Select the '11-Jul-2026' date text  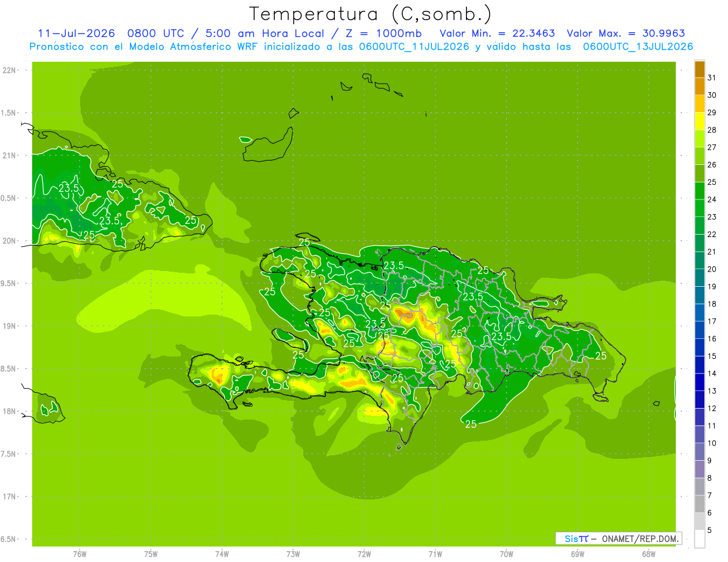(76, 33)
